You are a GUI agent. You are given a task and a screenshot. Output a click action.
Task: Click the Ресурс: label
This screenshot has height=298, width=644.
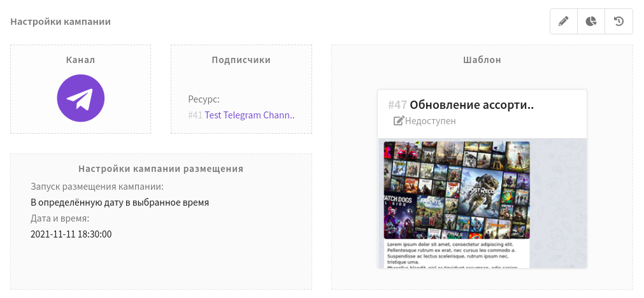(x=204, y=99)
